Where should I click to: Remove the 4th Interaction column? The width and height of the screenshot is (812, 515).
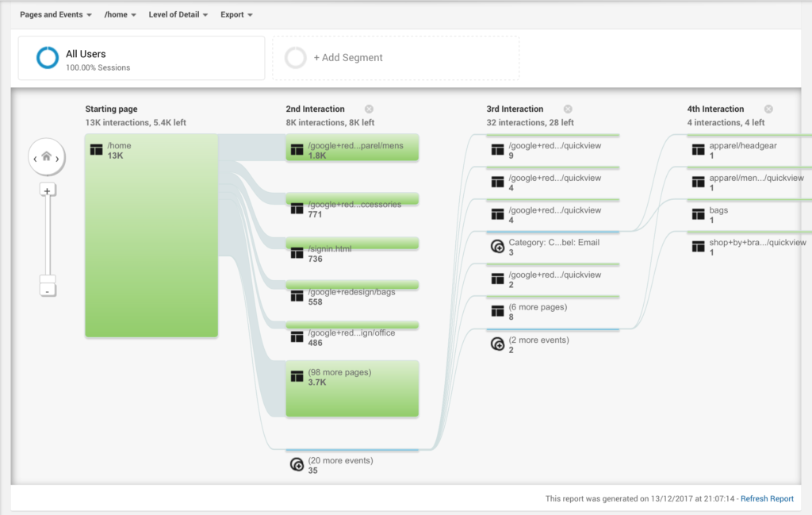[x=768, y=109]
